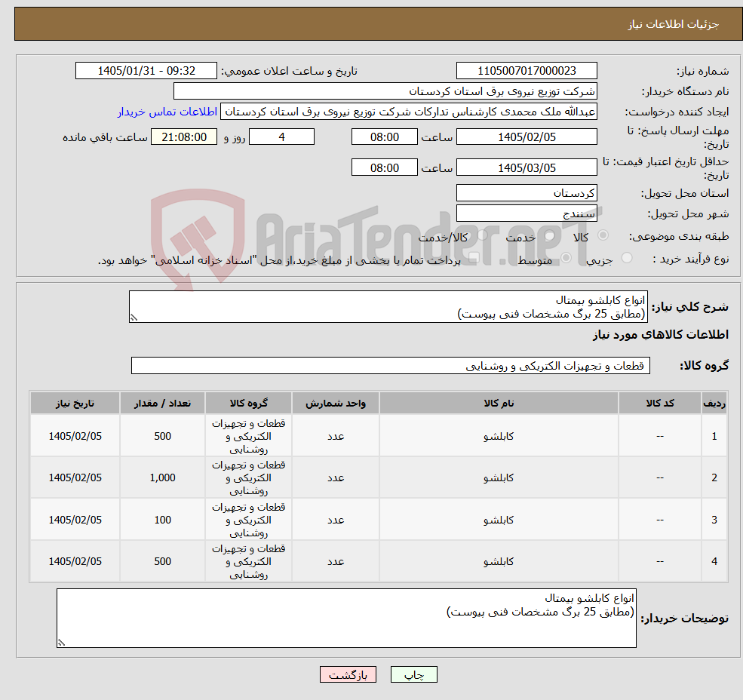Click unit عدد in row 4
The width and height of the screenshot is (743, 700).
336,562
